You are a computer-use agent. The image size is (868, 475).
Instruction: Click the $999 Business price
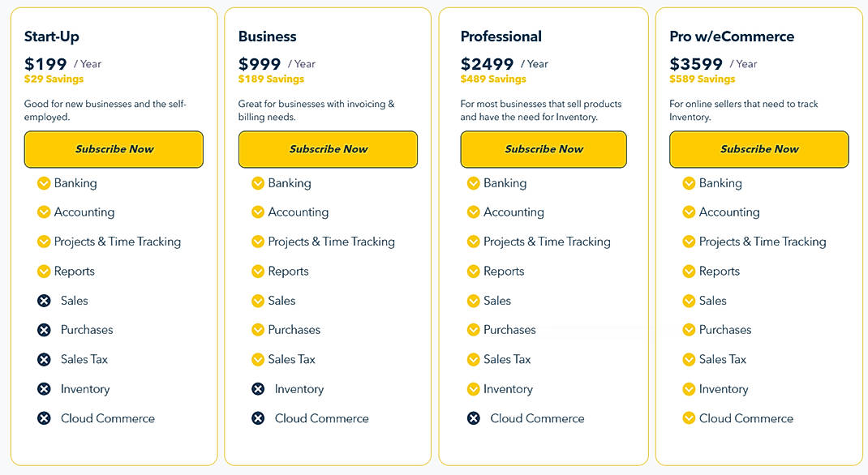pyautogui.click(x=260, y=64)
